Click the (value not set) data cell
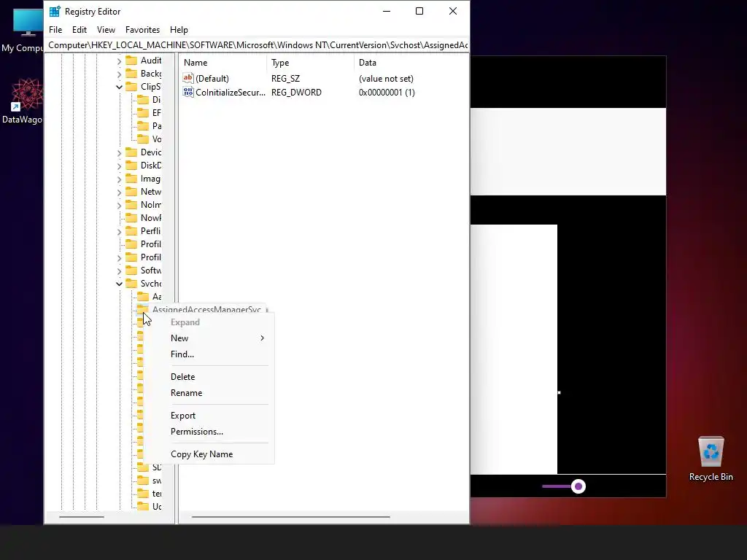Screen dimensions: 747x560 click(386, 79)
